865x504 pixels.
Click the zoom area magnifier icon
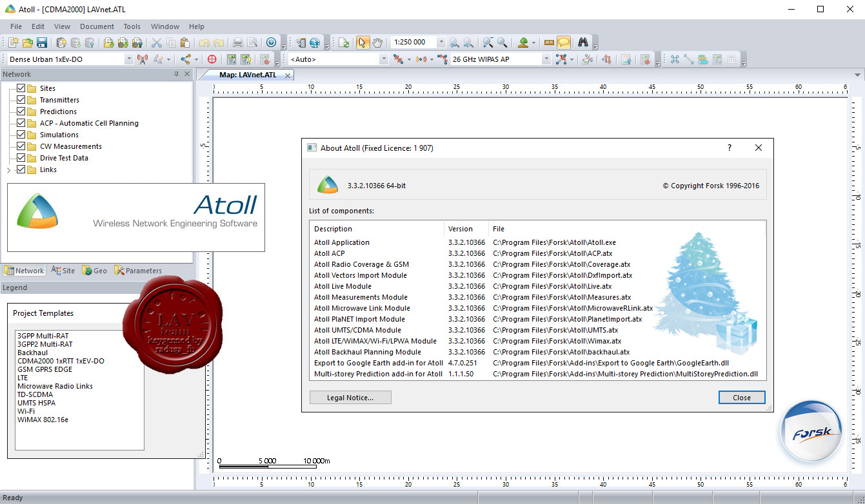coord(502,43)
